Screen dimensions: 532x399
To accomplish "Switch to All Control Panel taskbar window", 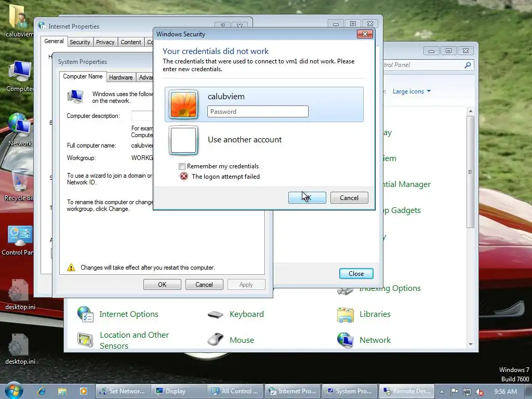I will 235,391.
